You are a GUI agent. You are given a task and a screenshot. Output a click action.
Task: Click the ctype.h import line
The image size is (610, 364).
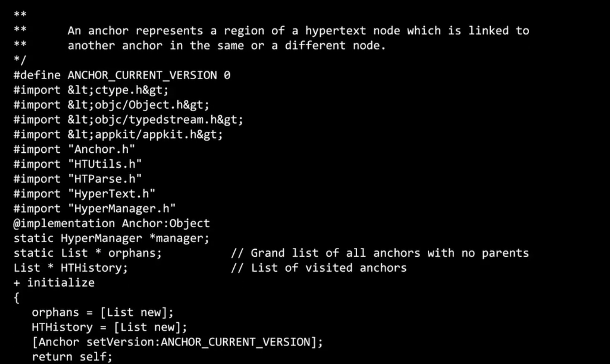91,90
